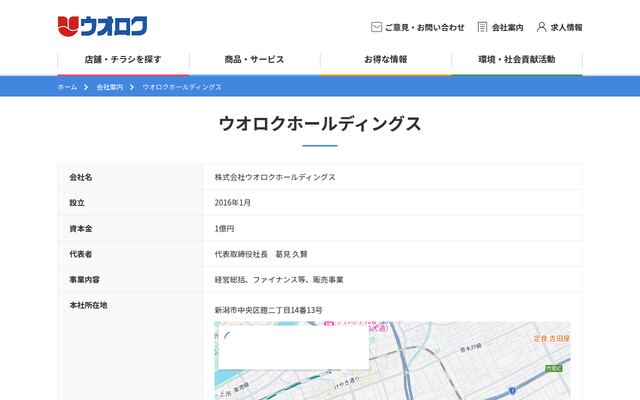Select the 新潟市中央区 address text
Image resolution: width=640 pixels, height=400 pixels.
pyautogui.click(x=237, y=310)
